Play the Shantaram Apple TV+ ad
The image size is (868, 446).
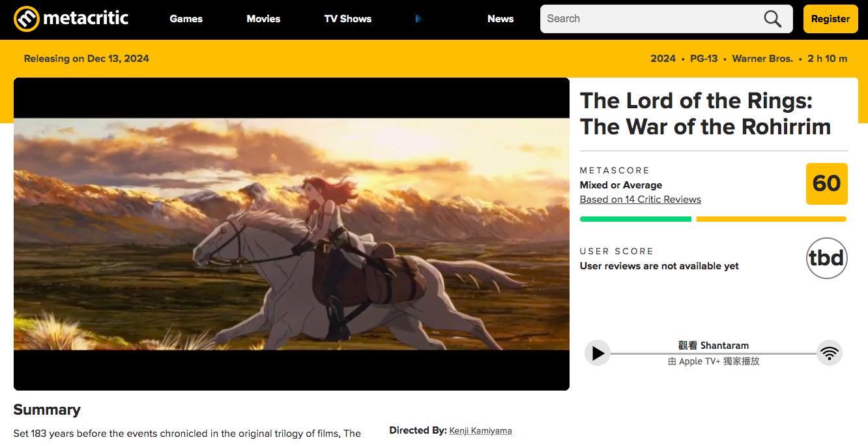tap(598, 353)
